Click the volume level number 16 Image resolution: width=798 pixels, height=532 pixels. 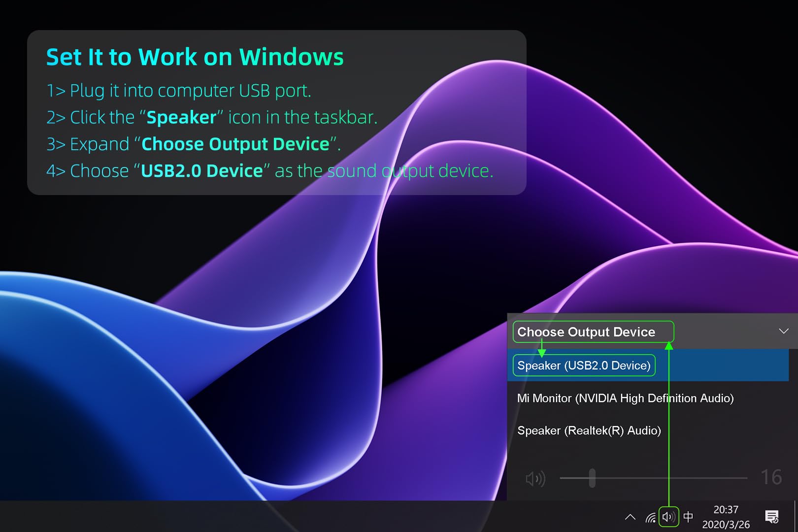click(771, 477)
